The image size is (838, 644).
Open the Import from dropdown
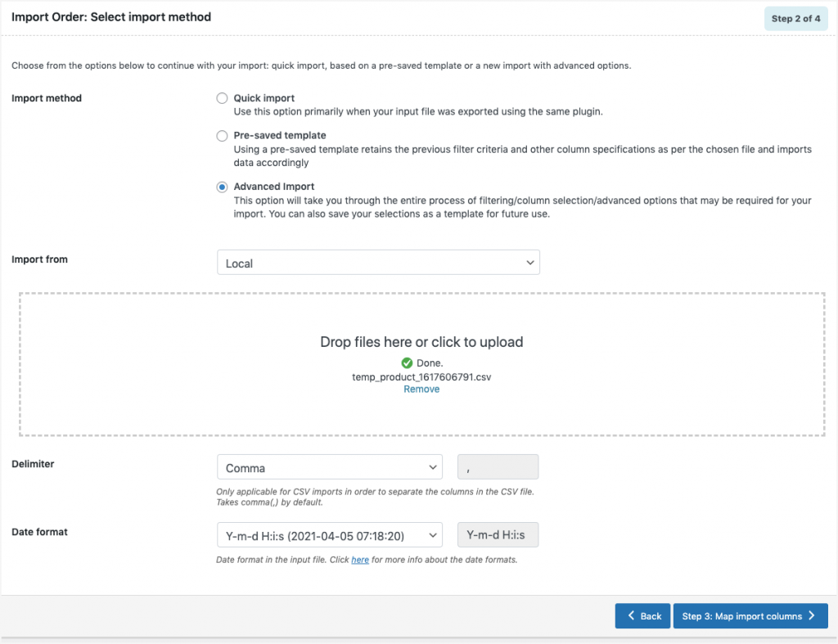pyautogui.click(x=378, y=263)
